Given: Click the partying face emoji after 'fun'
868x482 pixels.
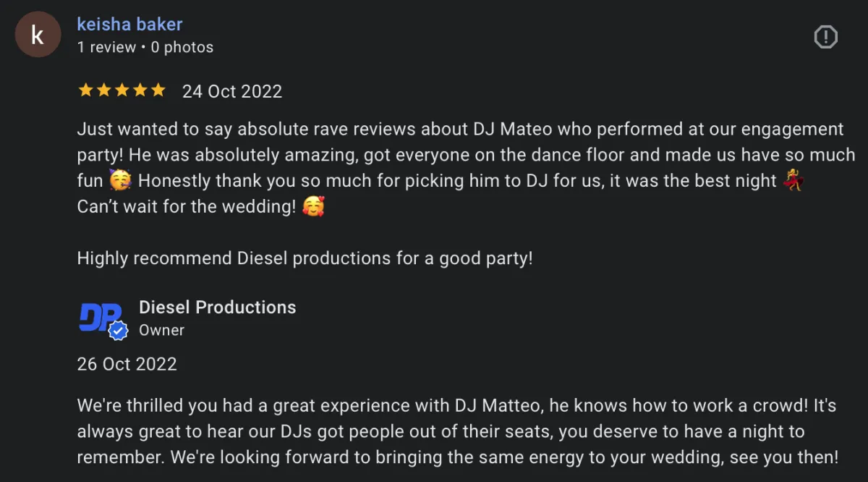Looking at the screenshot, I should point(119,180).
